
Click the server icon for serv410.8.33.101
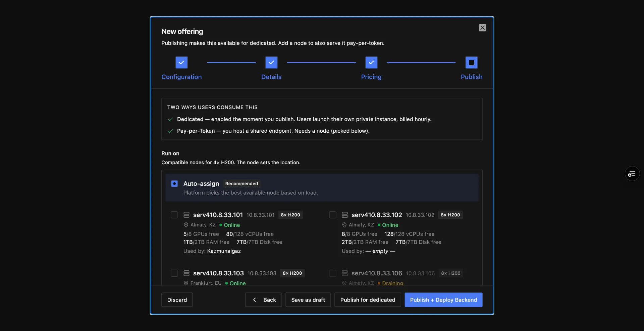point(186,215)
